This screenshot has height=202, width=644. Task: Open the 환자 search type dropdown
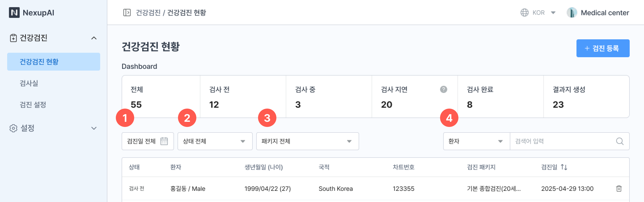[476, 141]
